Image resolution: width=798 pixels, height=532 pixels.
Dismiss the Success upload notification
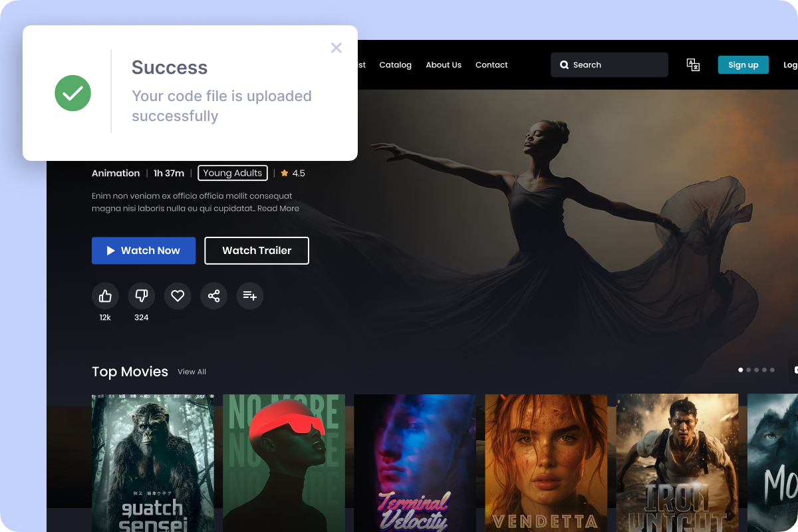pyautogui.click(x=336, y=47)
